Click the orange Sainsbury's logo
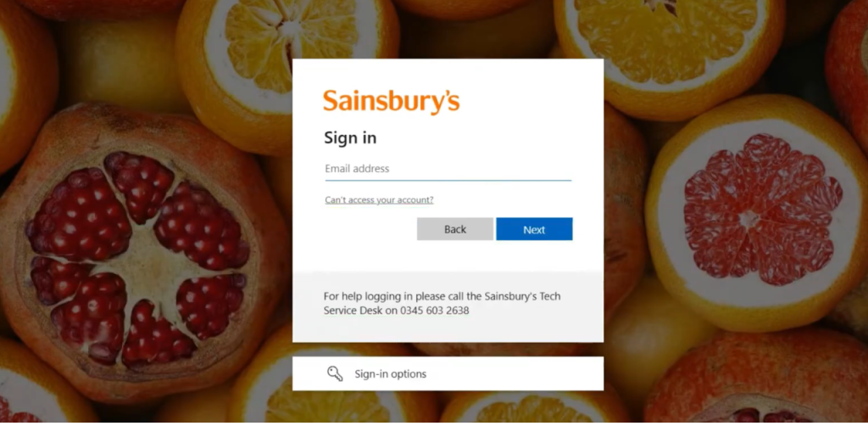 (x=392, y=102)
